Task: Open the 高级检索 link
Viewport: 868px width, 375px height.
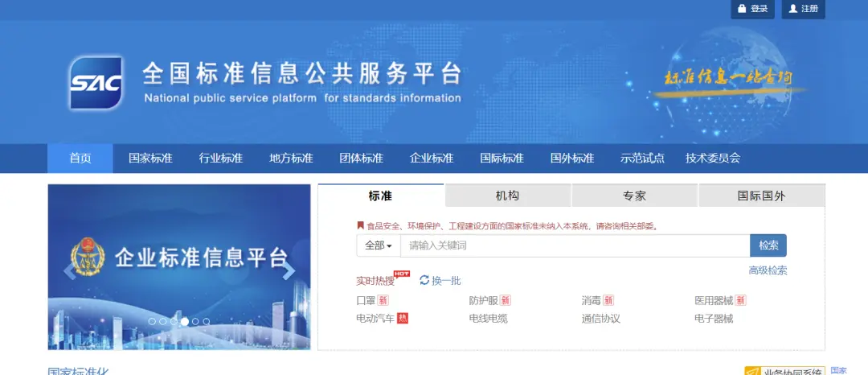Action: point(768,270)
